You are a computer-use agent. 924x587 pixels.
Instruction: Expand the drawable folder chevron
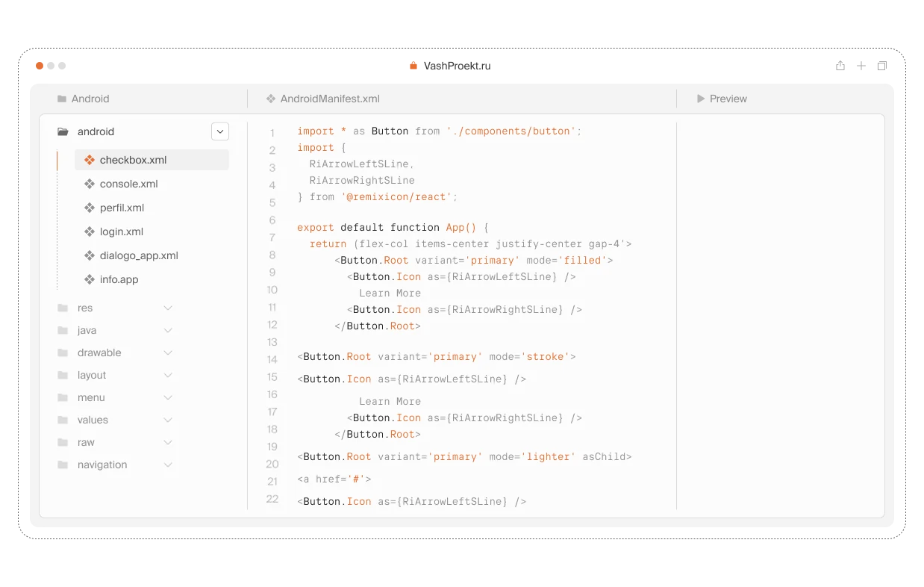click(x=168, y=352)
